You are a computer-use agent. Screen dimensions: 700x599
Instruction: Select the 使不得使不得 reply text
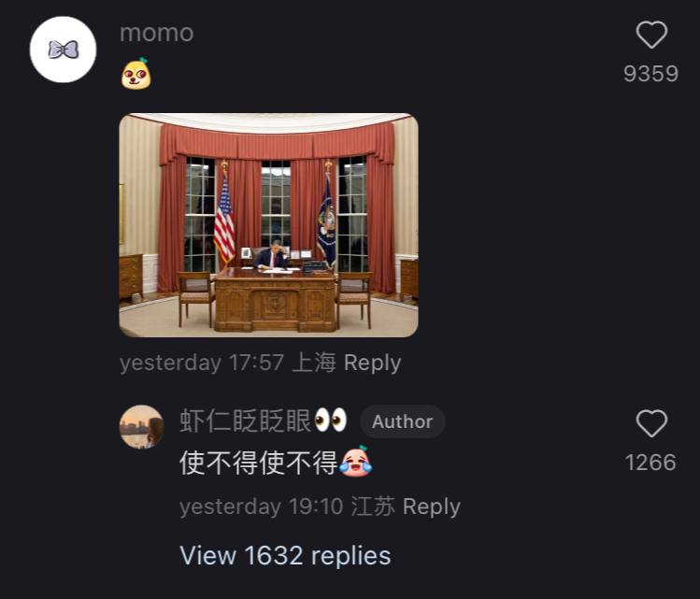pyautogui.click(x=259, y=463)
